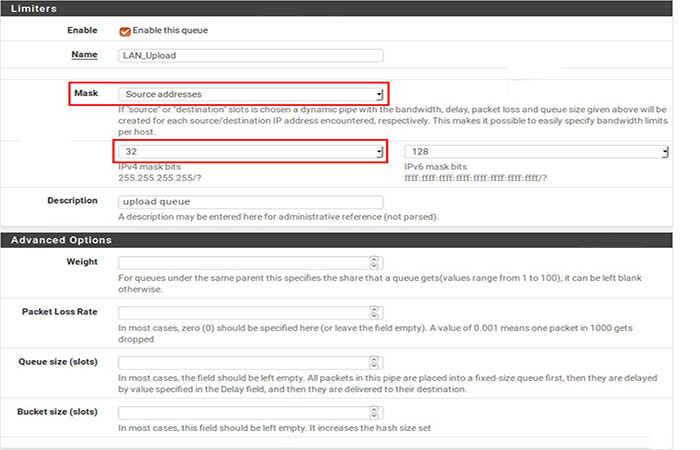Click the Advanced Options section header
This screenshot has height=450, width=700.
pyautogui.click(x=336, y=240)
